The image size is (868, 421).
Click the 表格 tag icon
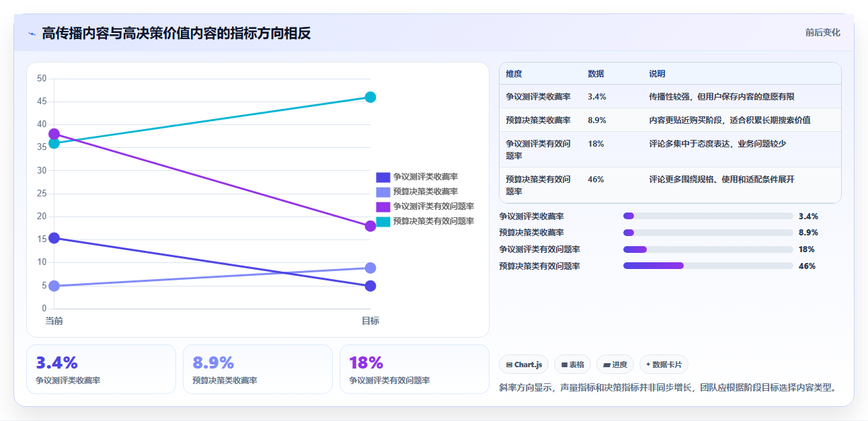565,365
